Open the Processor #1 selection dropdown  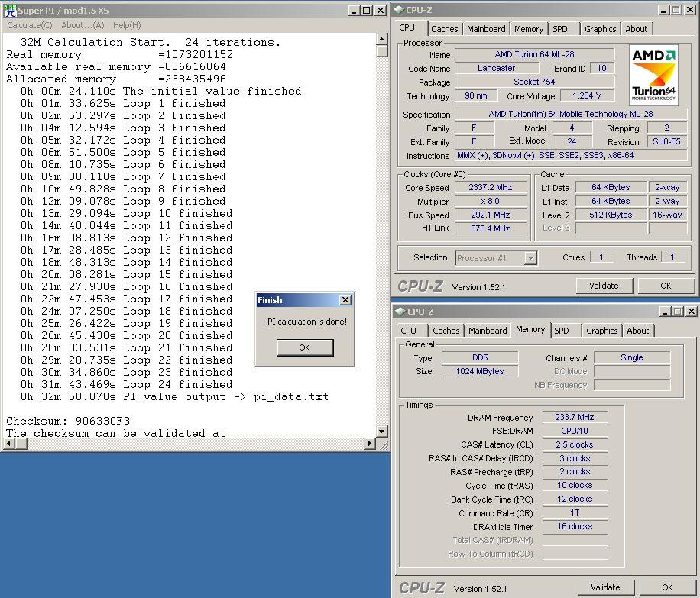[x=530, y=258]
